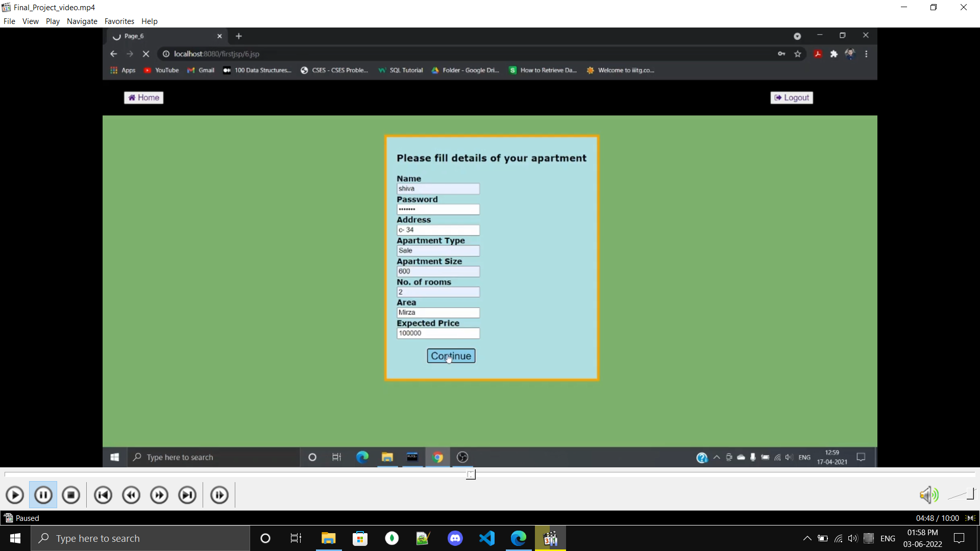Click the 04:48 / 10:00 time display
Viewport: 980px width, 551px height.
937,518
